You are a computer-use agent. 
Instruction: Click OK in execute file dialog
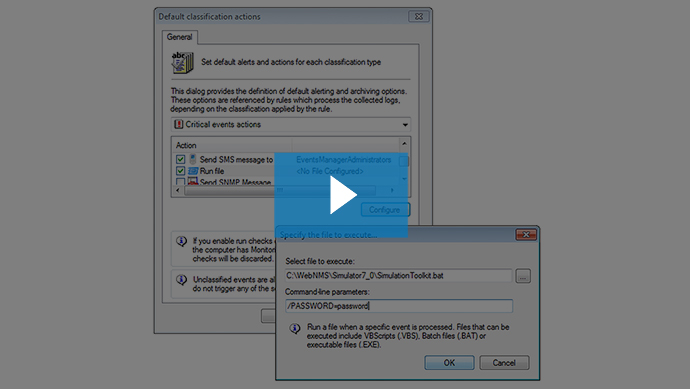tap(449, 363)
